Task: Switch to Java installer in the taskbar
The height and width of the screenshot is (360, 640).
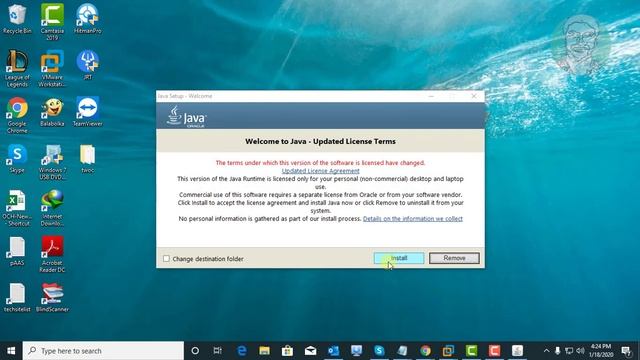Action: 518,351
